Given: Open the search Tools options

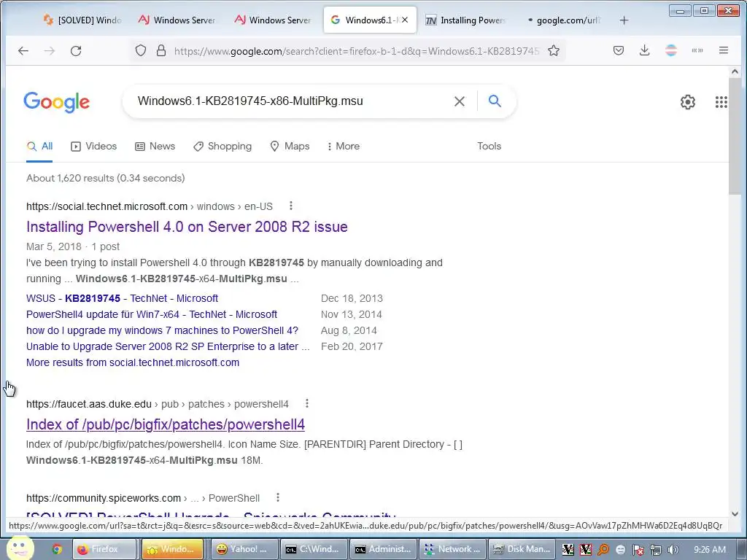Looking at the screenshot, I should 489,146.
